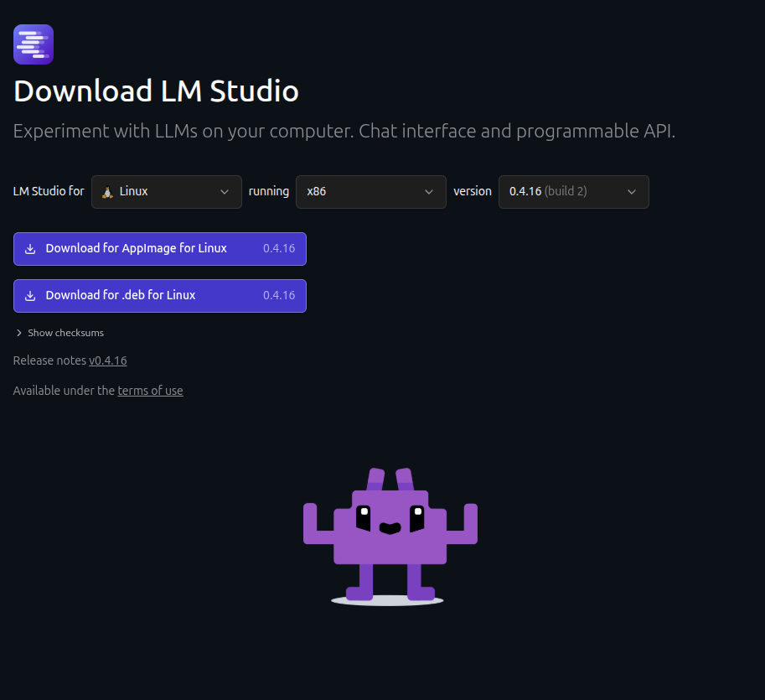Click the 'Experiment with LLMs on your computer' subtitle

[344, 132]
